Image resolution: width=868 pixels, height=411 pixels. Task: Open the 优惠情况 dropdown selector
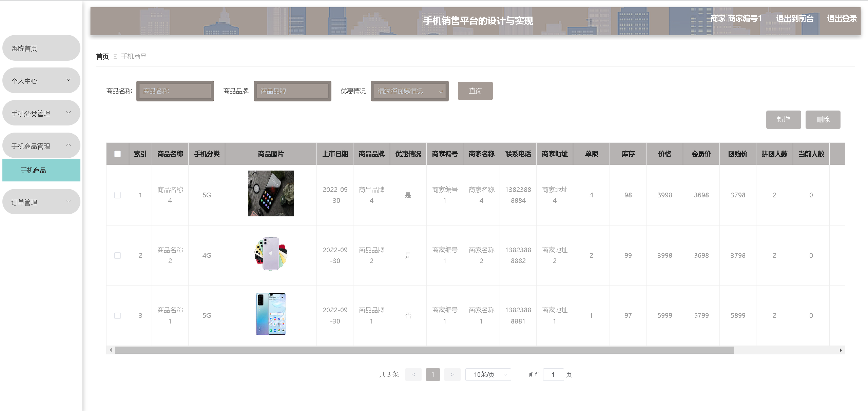pos(409,91)
